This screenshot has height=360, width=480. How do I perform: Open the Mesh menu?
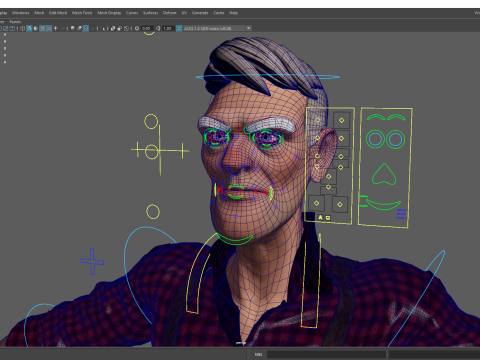39,13
